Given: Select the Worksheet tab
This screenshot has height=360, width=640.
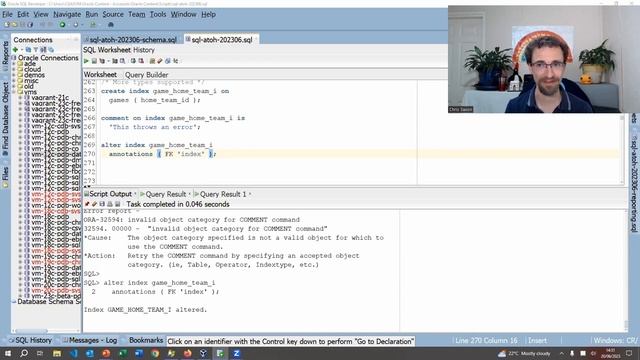Looking at the screenshot, I should 100,75.
